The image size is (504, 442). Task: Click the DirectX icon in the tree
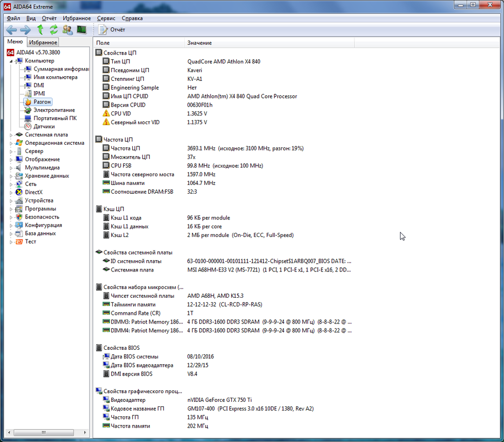tap(19, 192)
